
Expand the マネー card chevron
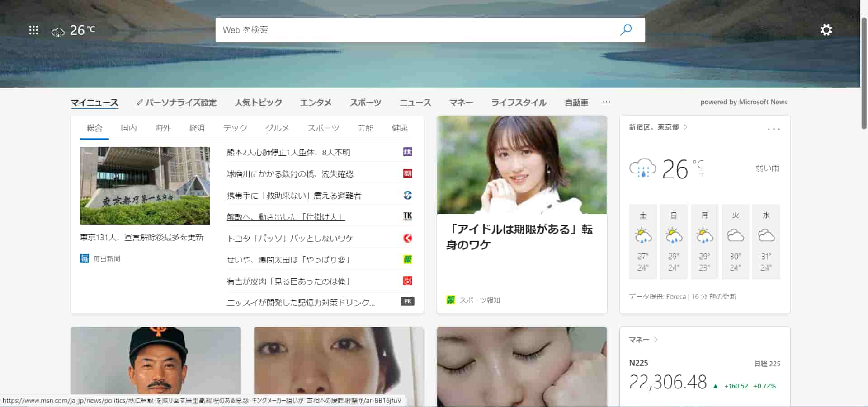click(656, 340)
